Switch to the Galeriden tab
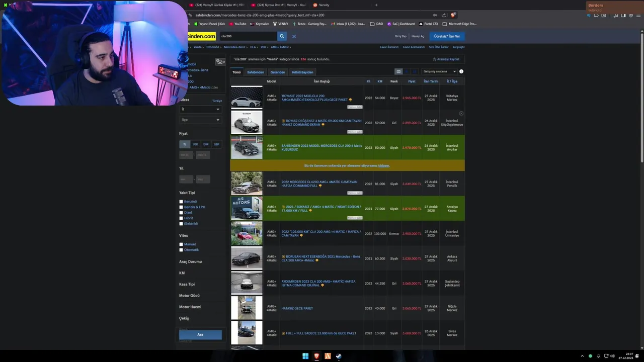Screen dimensions: 644x362 coord(278,72)
